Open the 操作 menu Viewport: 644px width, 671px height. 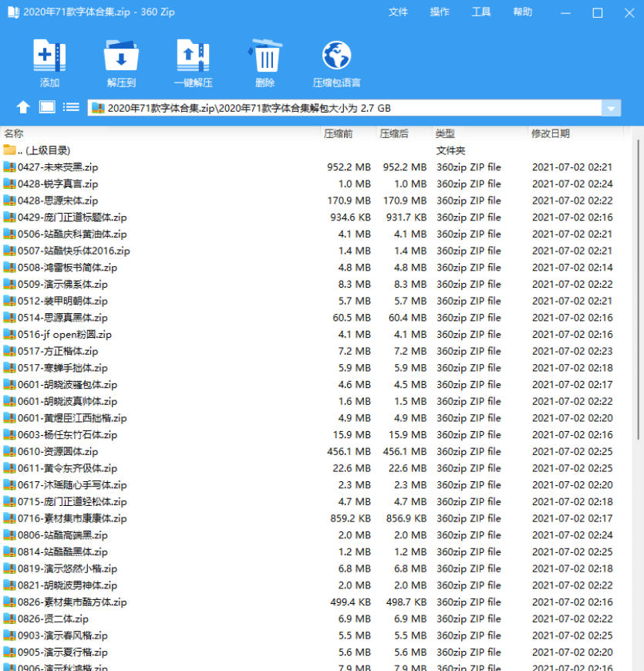pos(440,12)
